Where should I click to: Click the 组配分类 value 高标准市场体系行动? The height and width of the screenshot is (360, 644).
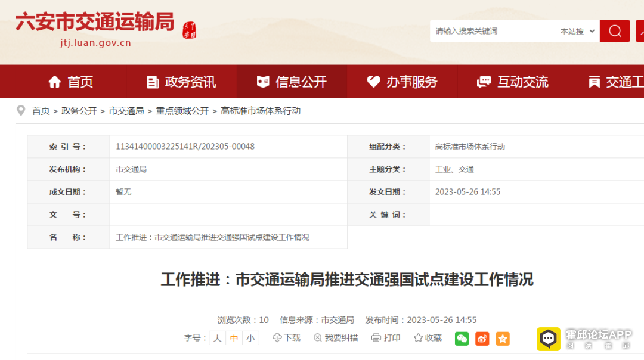[x=470, y=147]
